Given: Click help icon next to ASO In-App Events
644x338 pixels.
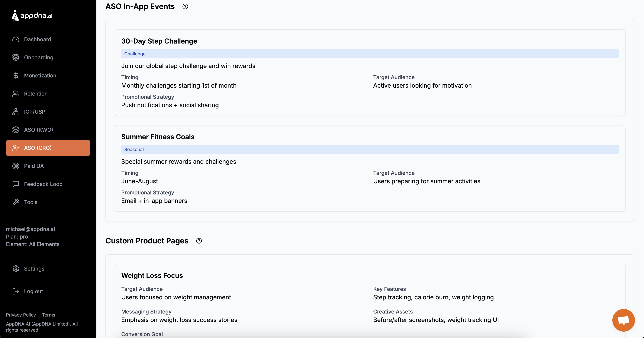Looking at the screenshot, I should click(x=185, y=7).
